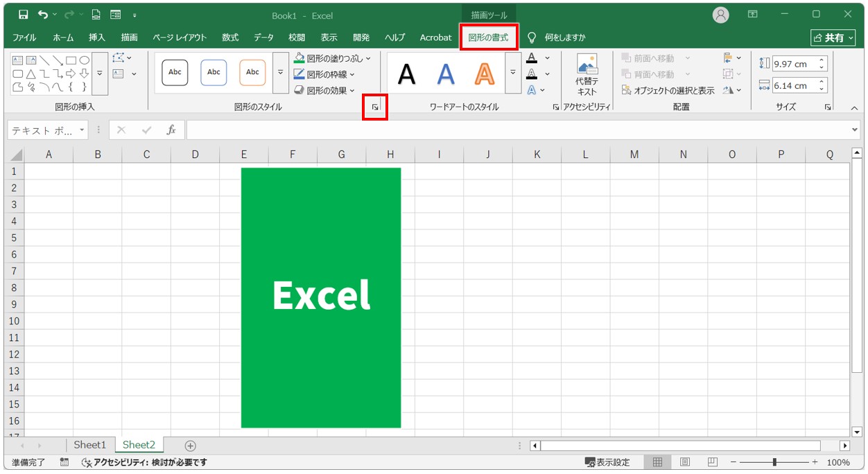Open the サイズ dialog launcher
Viewport: 868px width, 474px height.
pos(828,107)
